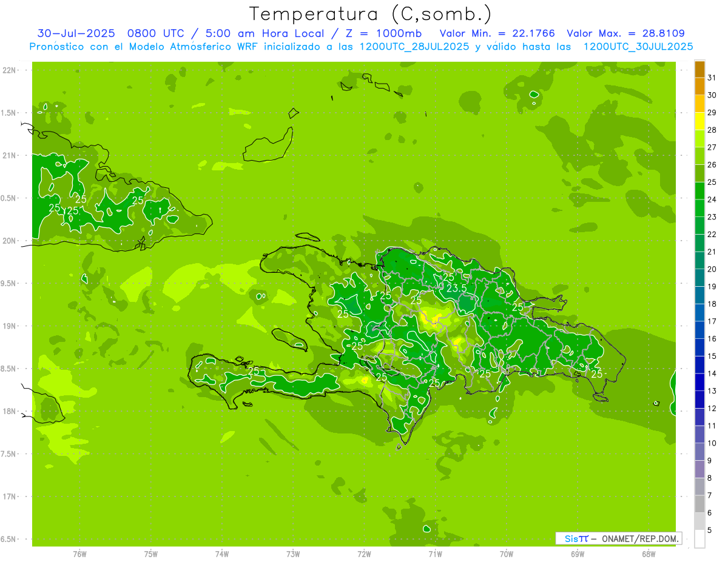This screenshot has height=562, width=728.
Task: Click the "23.5" contour label on the map
Action: (x=456, y=289)
